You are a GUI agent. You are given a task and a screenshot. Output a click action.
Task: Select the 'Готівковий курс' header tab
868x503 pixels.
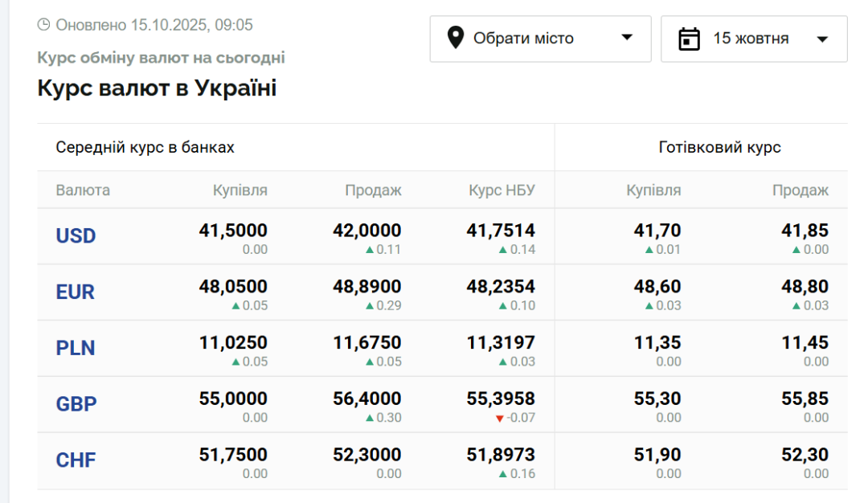click(x=719, y=148)
